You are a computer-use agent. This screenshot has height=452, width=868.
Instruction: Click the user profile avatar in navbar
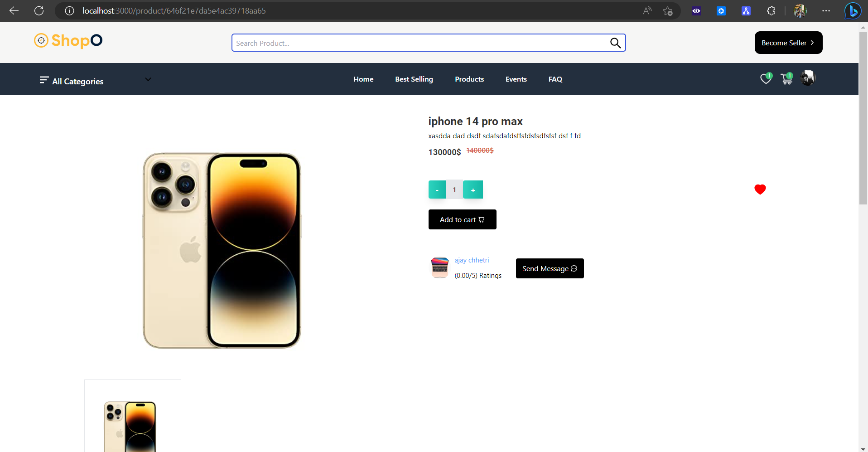808,78
